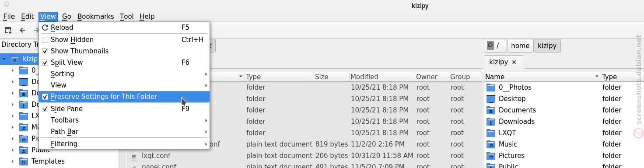Select the 0__Photos folder icon in right pane
Image resolution: width=644 pixels, height=168 pixels.
tap(491, 87)
